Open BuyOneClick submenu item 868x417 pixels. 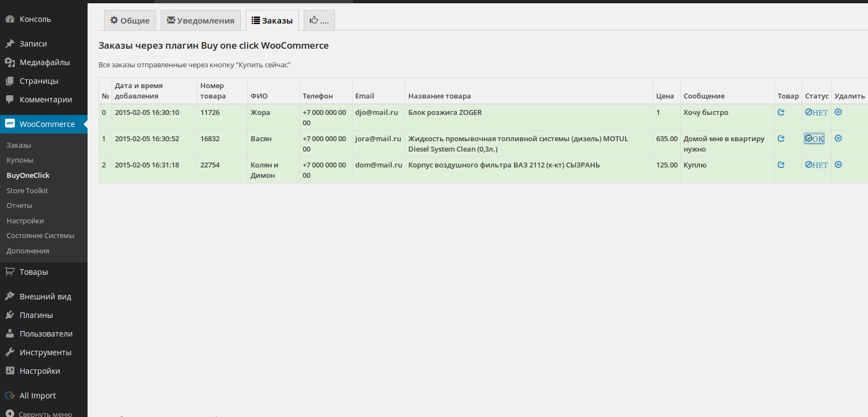click(x=28, y=176)
